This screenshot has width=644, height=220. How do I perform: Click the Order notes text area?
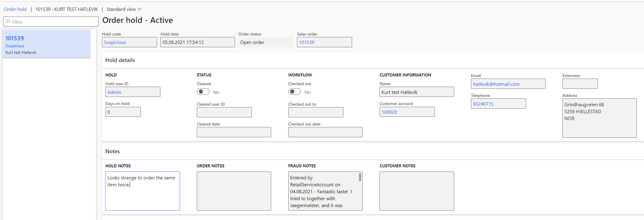(234, 191)
